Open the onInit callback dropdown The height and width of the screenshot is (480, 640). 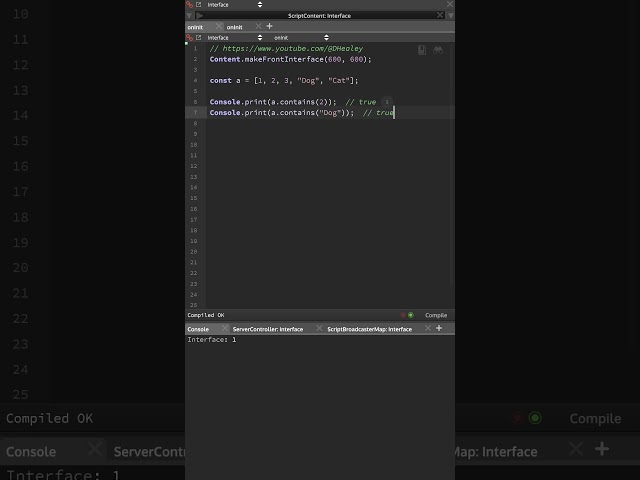301,38
